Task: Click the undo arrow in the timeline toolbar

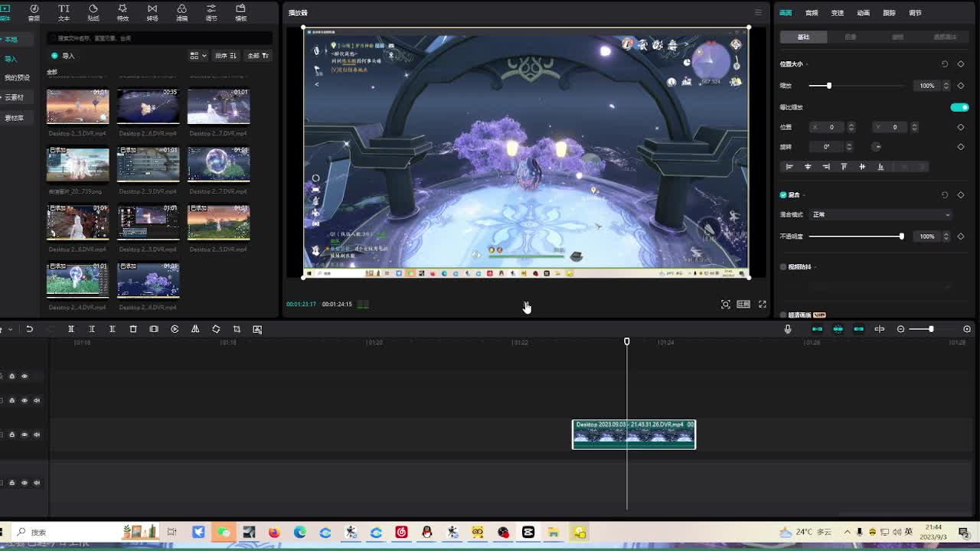Action: point(29,329)
